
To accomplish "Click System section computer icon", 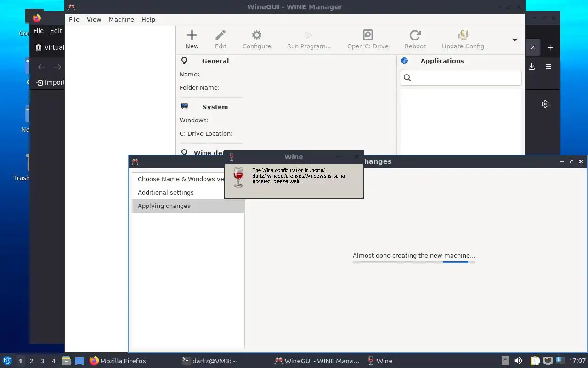I will click(x=184, y=107).
